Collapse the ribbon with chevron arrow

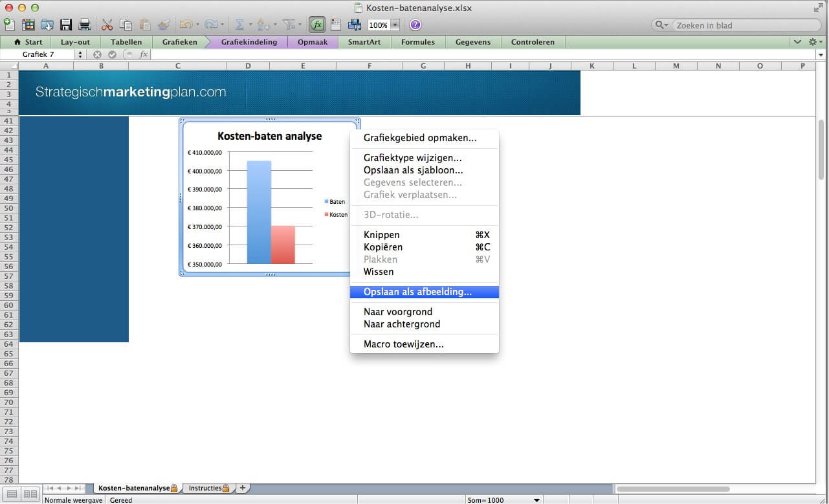[x=798, y=41]
